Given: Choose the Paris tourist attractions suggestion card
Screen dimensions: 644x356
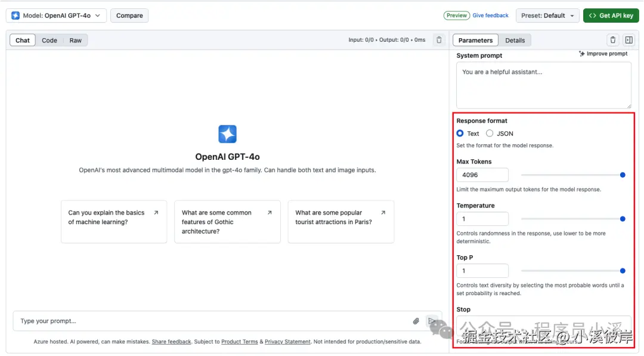Looking at the screenshot, I should [x=341, y=222].
